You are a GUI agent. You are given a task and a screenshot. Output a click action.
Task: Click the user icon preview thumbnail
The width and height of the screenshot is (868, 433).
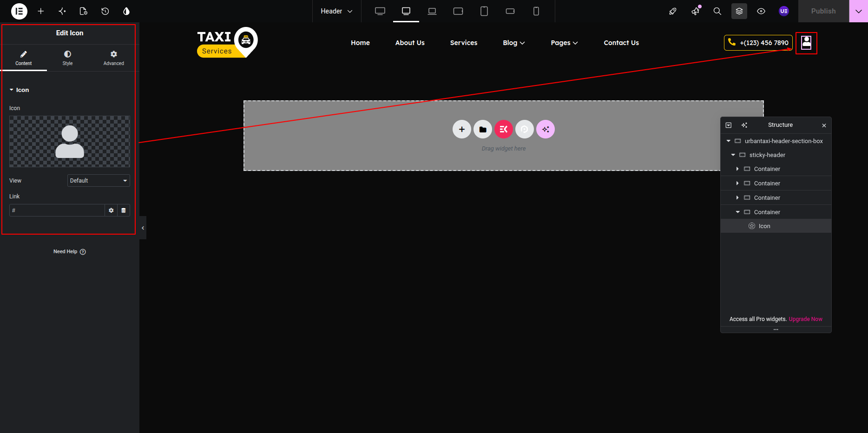point(70,142)
